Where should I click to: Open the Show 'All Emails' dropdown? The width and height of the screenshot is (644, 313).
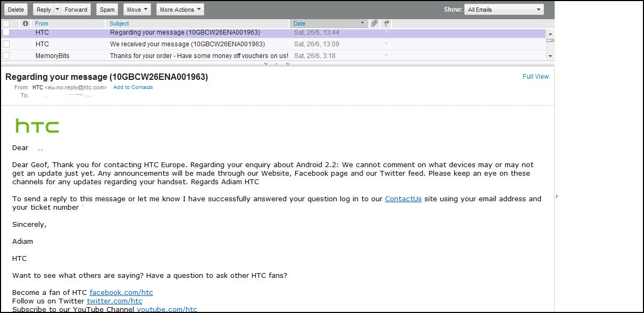504,10
